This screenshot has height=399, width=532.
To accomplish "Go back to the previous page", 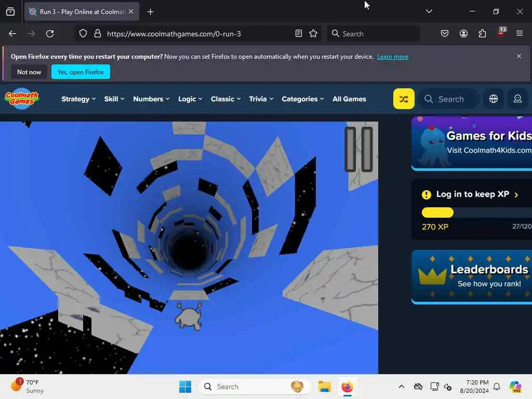I will click(x=12, y=34).
